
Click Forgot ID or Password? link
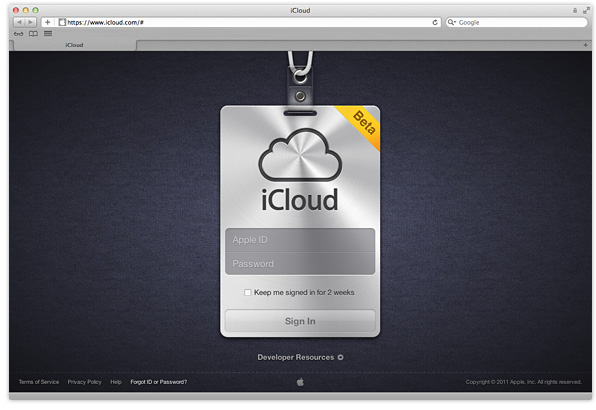(159, 382)
